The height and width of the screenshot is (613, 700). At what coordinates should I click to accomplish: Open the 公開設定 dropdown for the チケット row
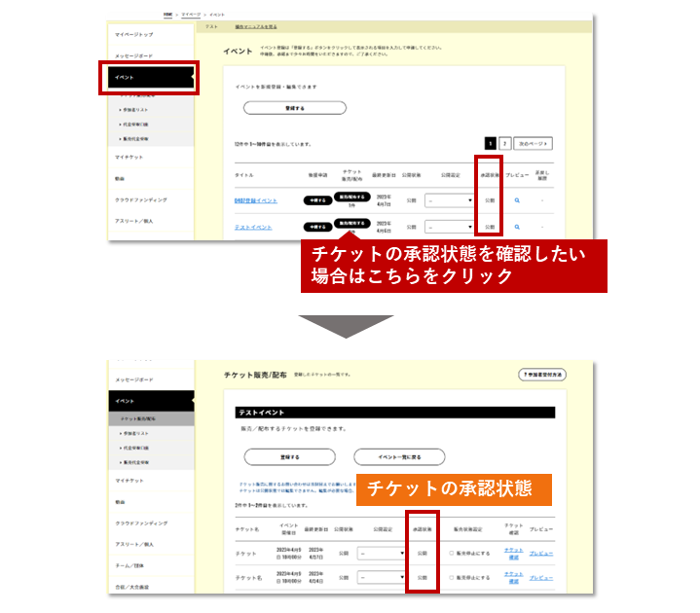tap(381, 552)
